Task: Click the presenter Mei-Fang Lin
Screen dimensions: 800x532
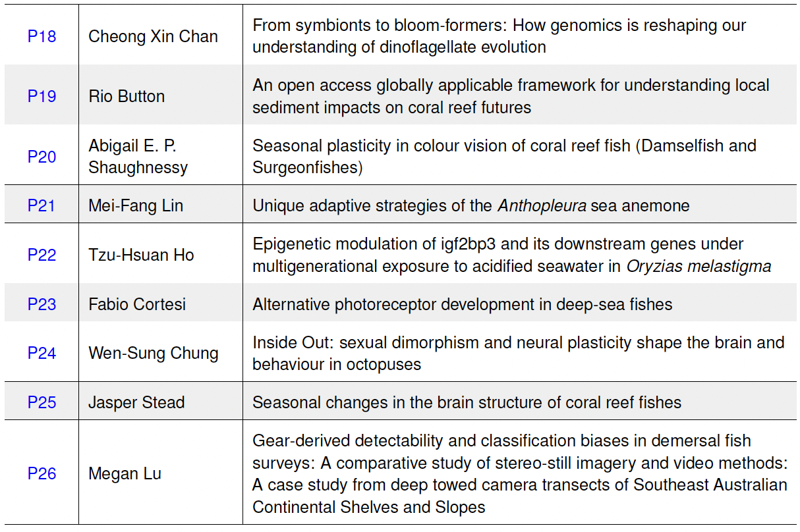Action: click(136, 205)
